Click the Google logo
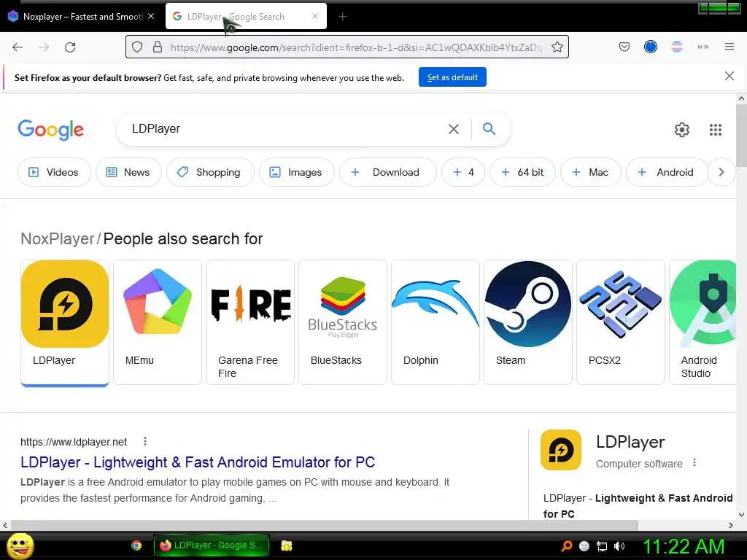 pyautogui.click(x=50, y=130)
